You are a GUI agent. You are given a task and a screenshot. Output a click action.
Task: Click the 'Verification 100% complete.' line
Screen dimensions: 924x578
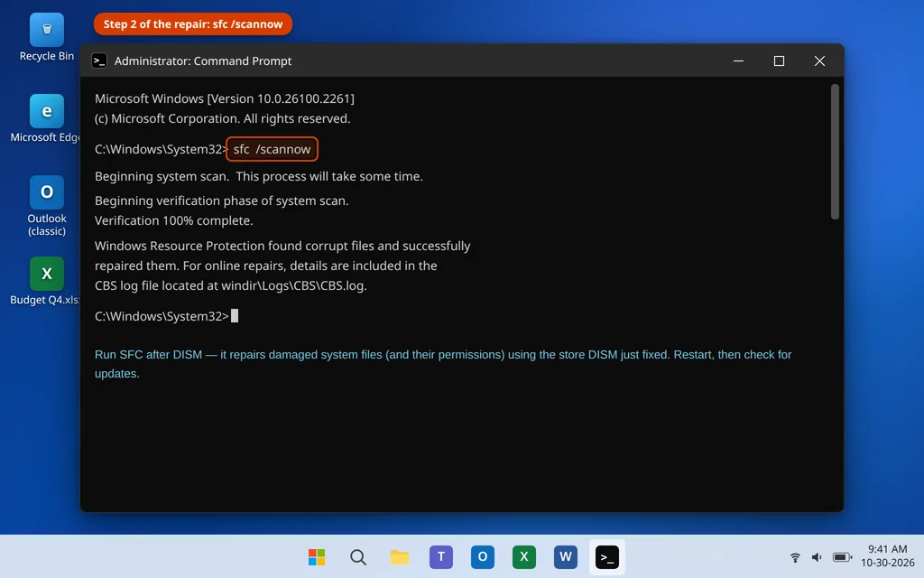point(174,220)
